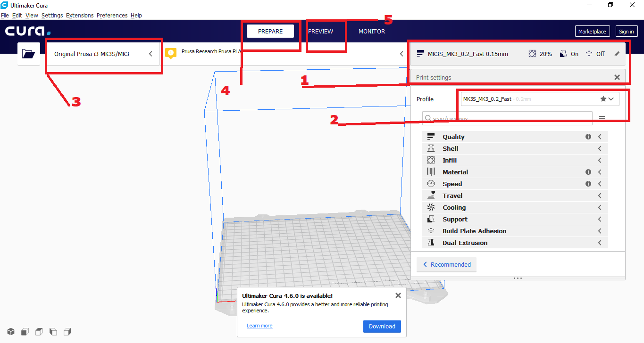
Task: Click the Quality category icon
Action: (x=431, y=137)
